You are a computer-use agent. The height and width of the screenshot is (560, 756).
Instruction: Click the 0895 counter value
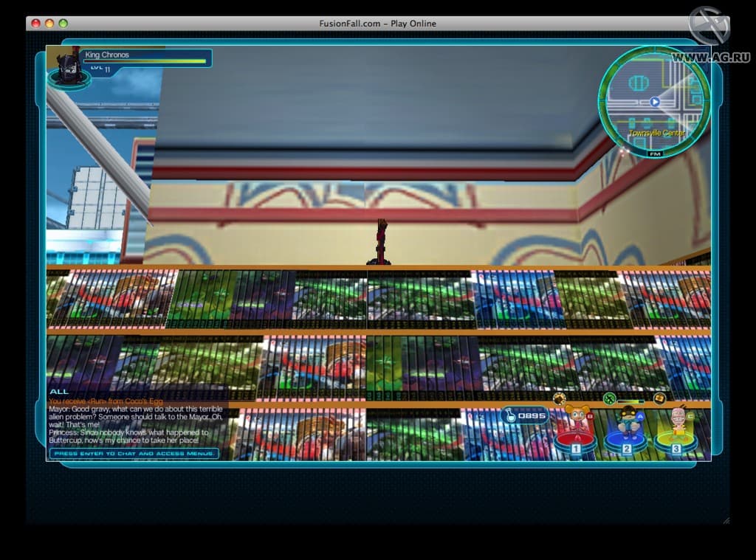click(x=532, y=415)
